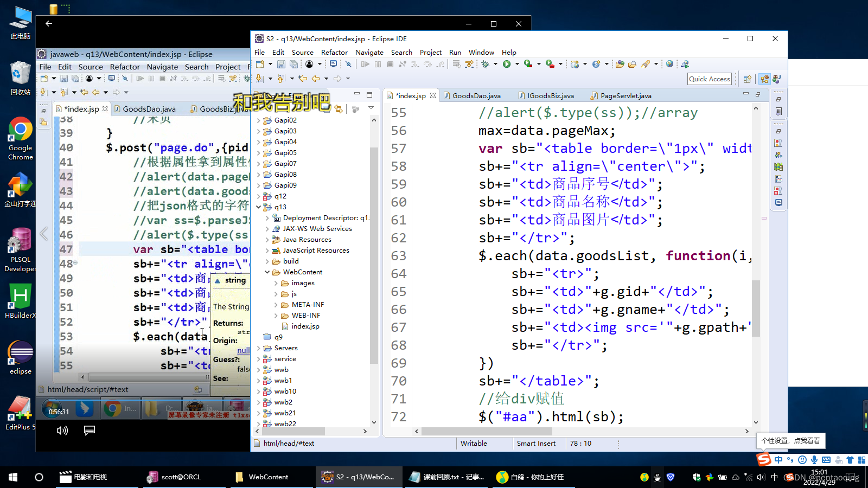Launch Debug with the bug icon

[x=485, y=64]
